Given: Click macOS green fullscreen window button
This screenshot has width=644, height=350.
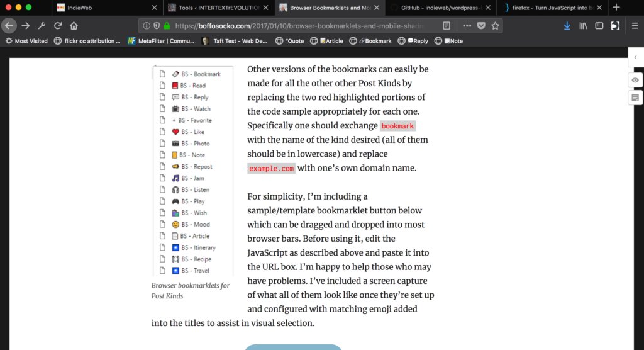Looking at the screenshot, I should [28, 8].
